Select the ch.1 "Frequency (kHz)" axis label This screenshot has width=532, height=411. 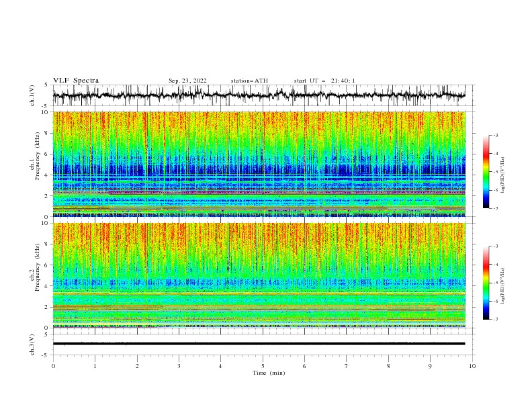coord(38,157)
